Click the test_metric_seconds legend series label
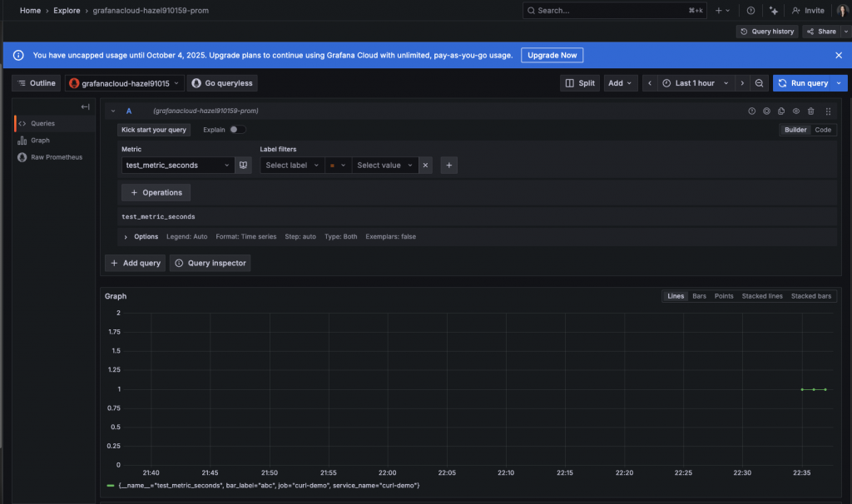 (269, 486)
